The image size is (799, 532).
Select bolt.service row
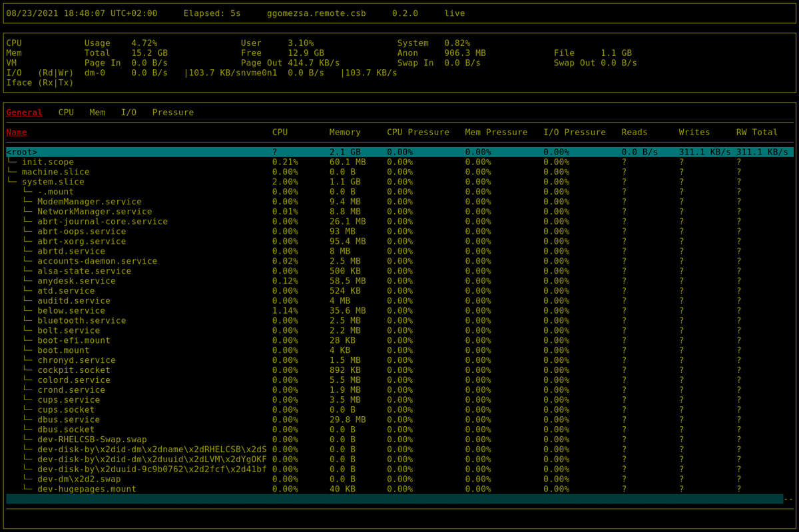[400, 330]
